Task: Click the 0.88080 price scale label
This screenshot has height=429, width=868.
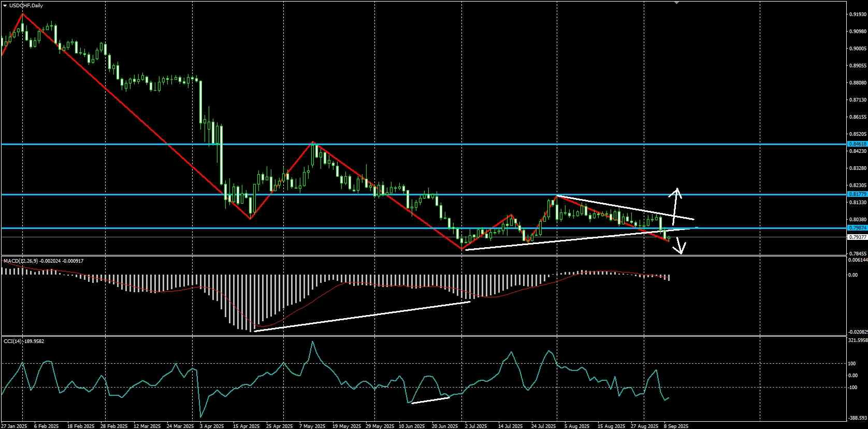Action: point(858,83)
